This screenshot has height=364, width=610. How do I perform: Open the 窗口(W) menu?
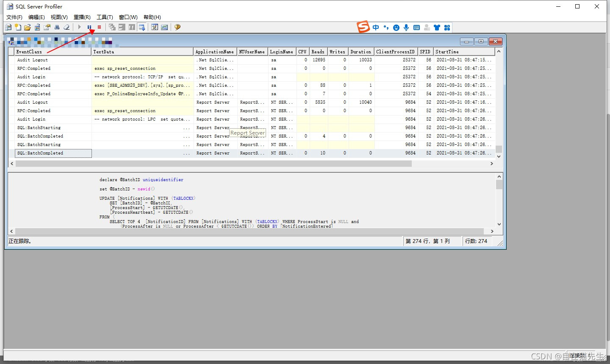tap(128, 17)
